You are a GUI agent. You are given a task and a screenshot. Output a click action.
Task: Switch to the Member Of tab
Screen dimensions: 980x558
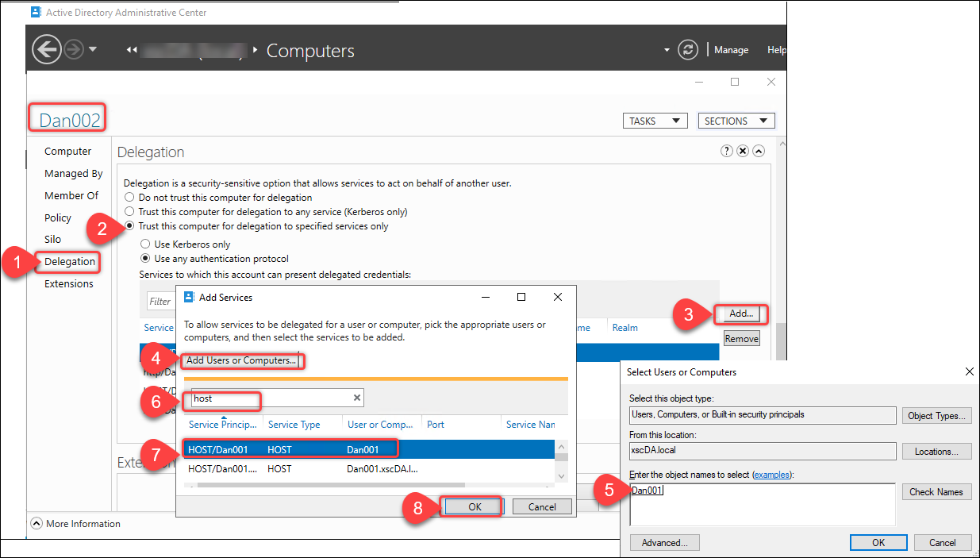[71, 195]
